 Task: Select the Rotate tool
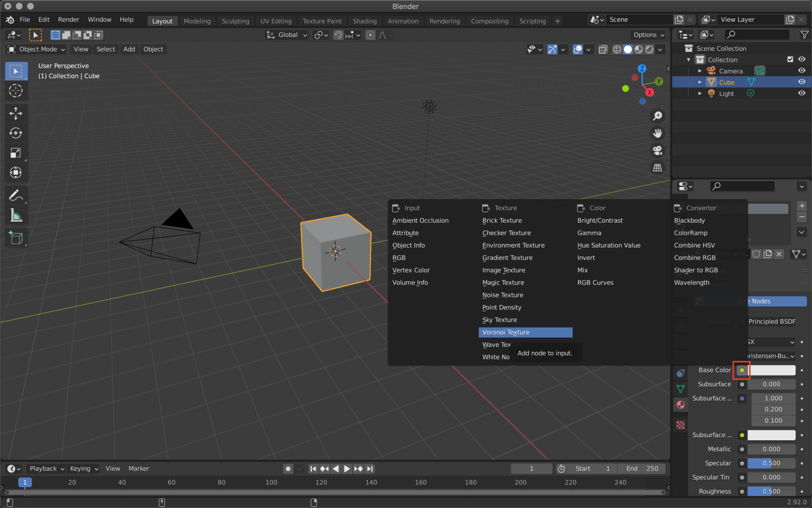point(16,133)
